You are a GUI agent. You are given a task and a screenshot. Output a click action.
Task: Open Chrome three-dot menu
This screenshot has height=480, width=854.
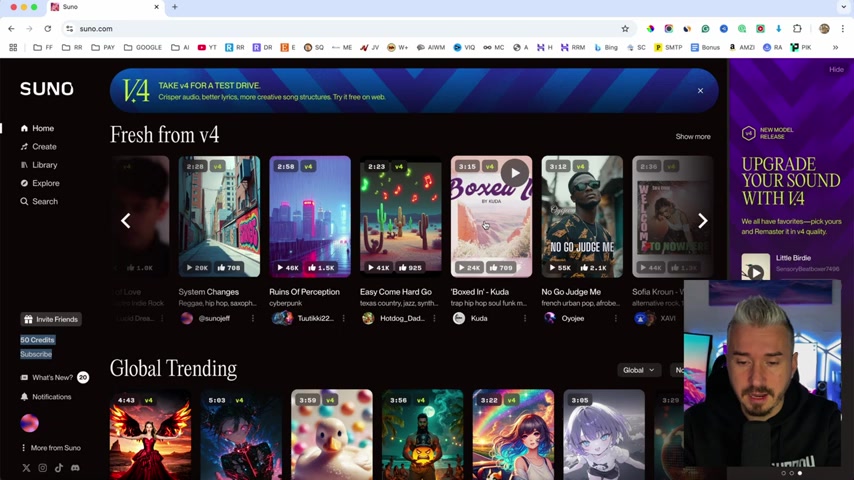843,29
